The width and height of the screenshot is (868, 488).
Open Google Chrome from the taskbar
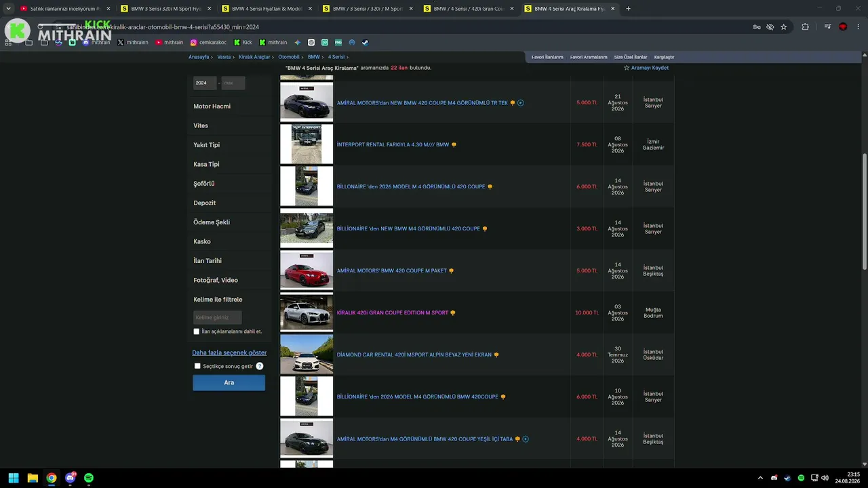click(x=52, y=478)
